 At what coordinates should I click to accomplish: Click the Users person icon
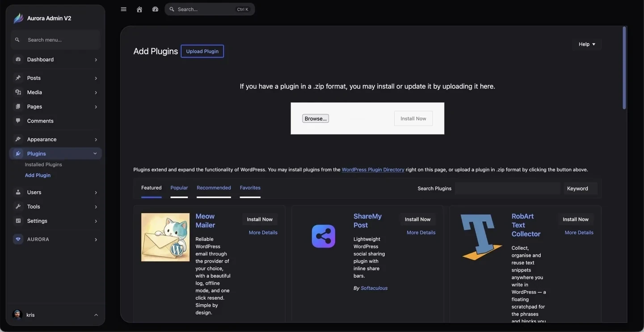pyautogui.click(x=18, y=192)
